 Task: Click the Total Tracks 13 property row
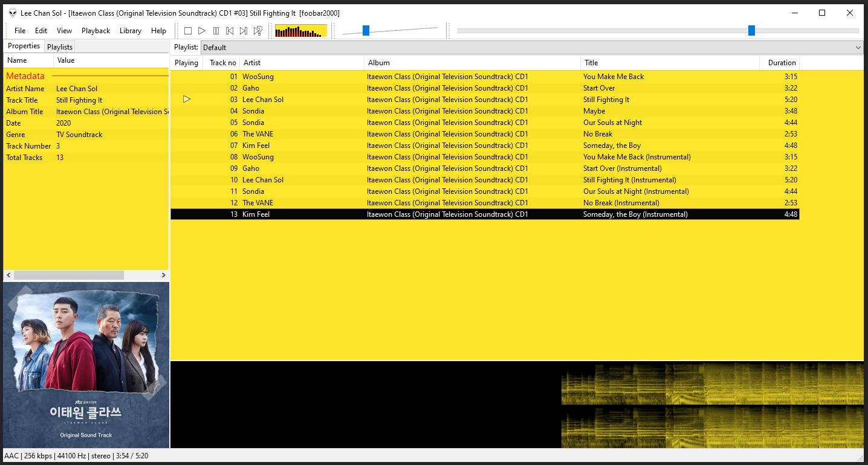(86, 158)
